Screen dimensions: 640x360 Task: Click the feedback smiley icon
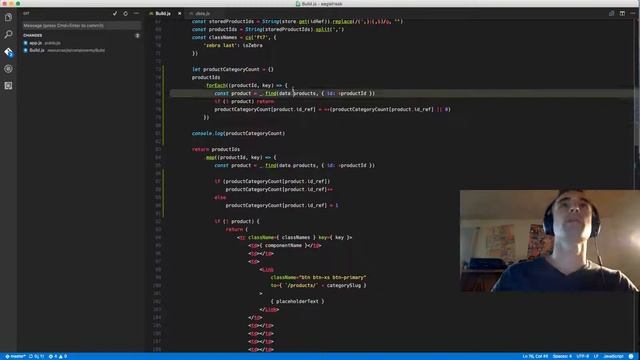coord(631,356)
